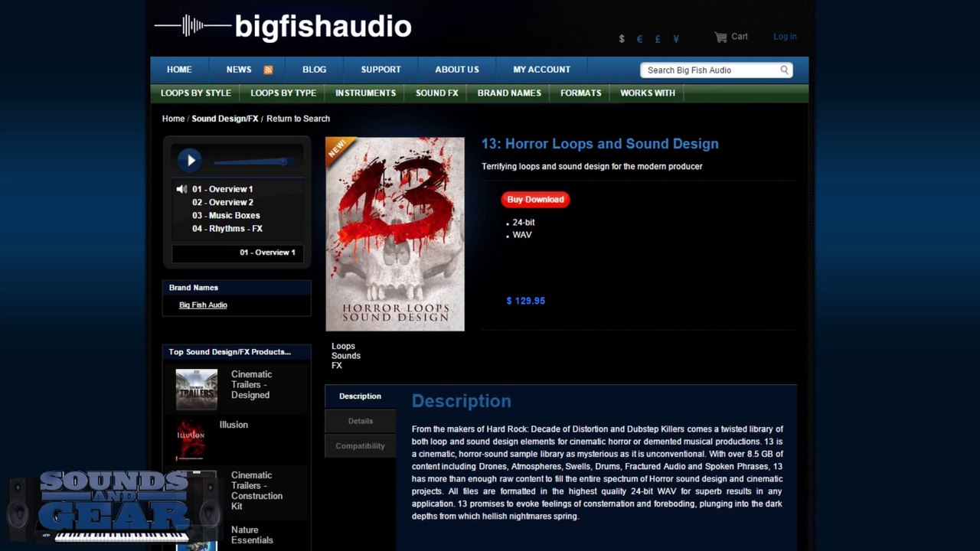
Task: Click the speaker icon beside 01 - Overview 1
Action: 181,189
